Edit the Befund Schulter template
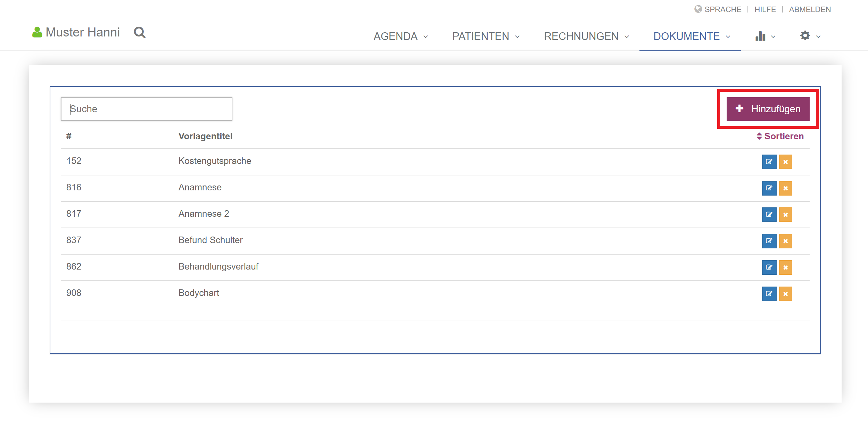Viewport: 868px width, 429px height. (769, 241)
